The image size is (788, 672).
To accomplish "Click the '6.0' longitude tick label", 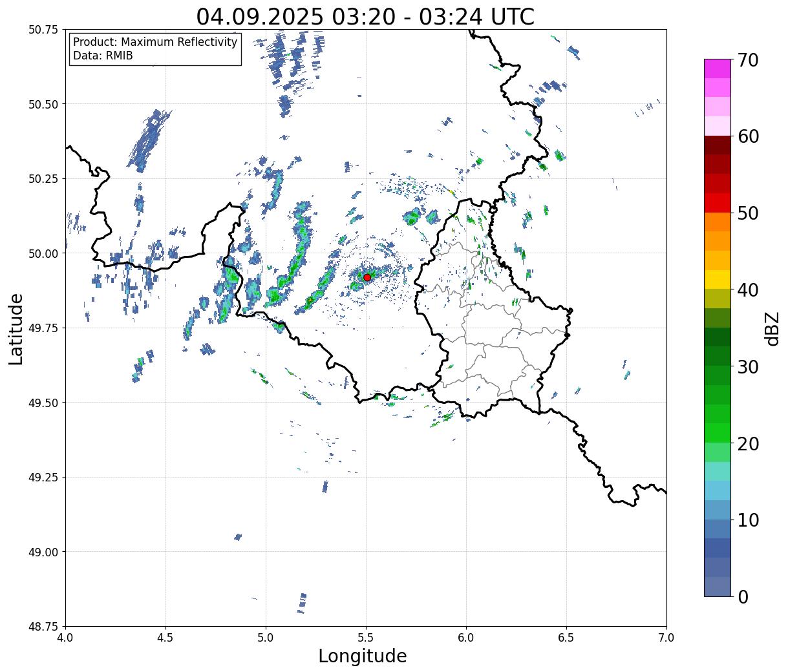I will click(x=466, y=638).
